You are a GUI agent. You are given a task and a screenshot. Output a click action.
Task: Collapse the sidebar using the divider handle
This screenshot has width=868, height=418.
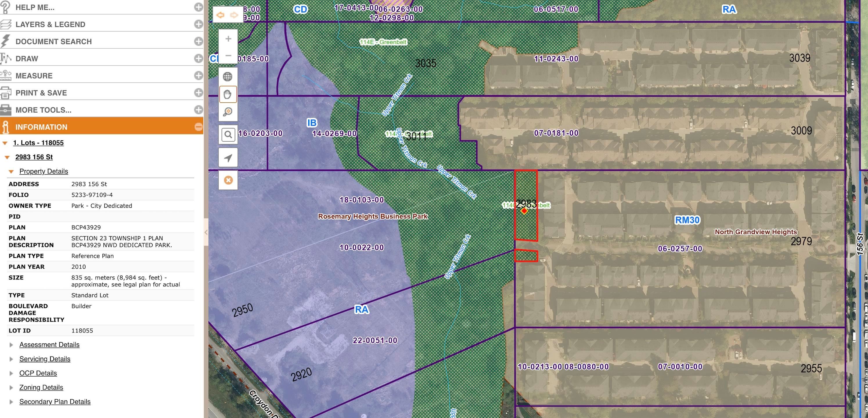tap(206, 232)
